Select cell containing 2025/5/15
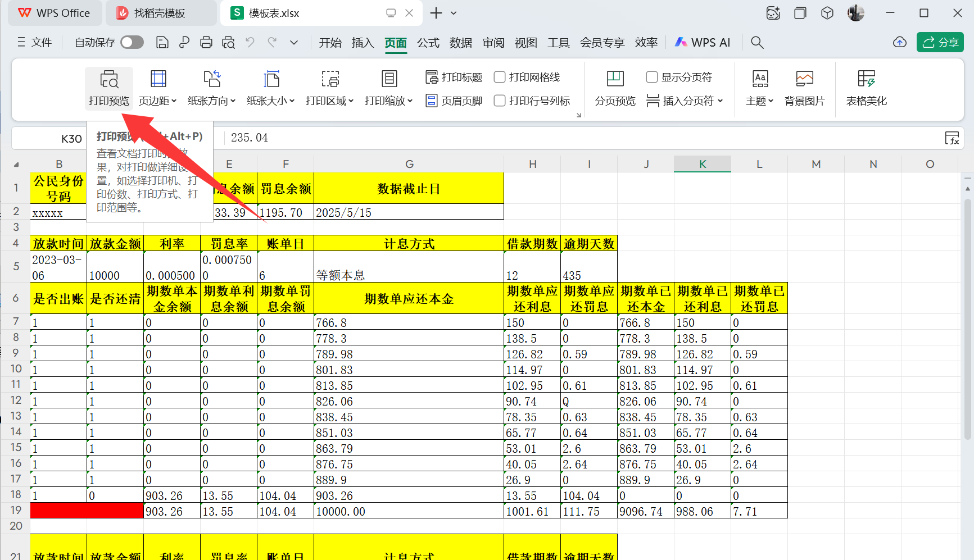The image size is (974, 560). 409,212
